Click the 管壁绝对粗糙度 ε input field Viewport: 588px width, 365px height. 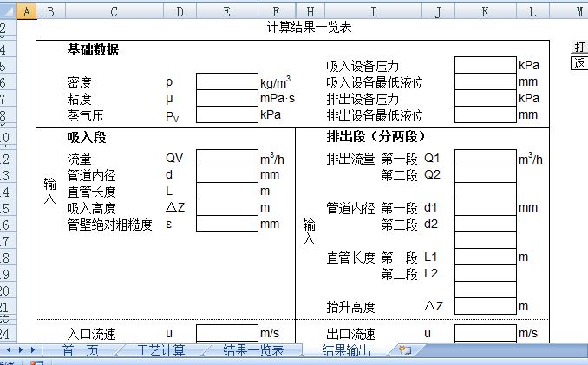[227, 224]
